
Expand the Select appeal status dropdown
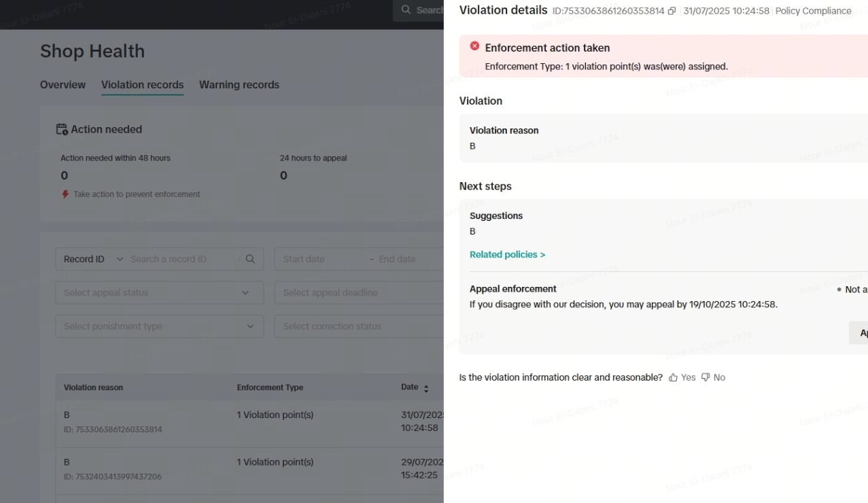(160, 293)
